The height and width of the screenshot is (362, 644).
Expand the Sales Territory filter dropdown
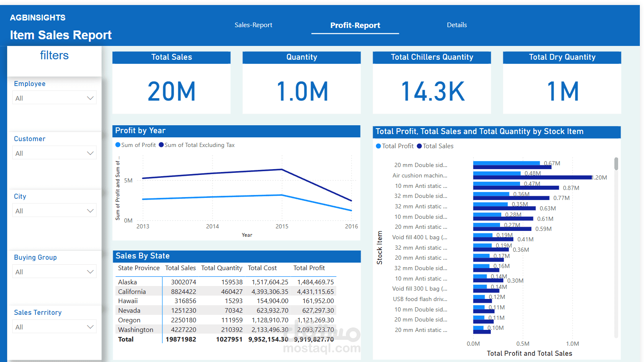coord(54,327)
